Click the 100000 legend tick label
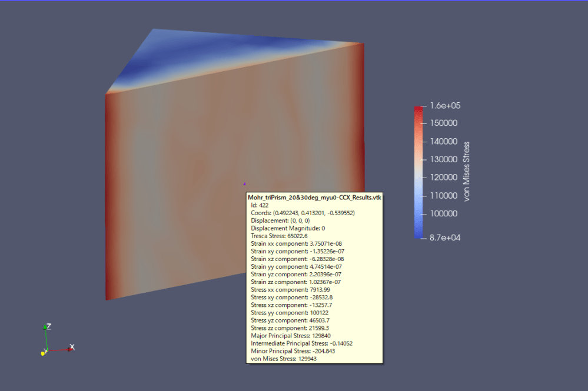The height and width of the screenshot is (391, 588). click(x=444, y=213)
